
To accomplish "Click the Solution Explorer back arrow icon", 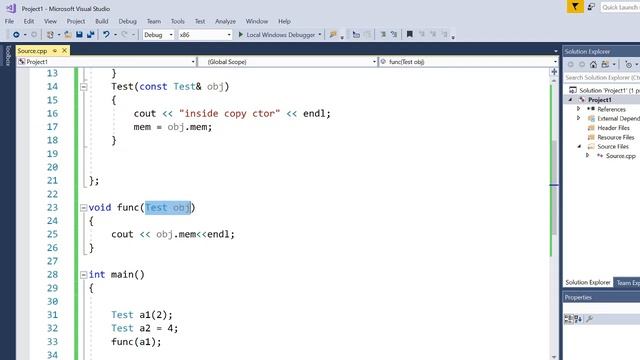I will tap(571, 64).
